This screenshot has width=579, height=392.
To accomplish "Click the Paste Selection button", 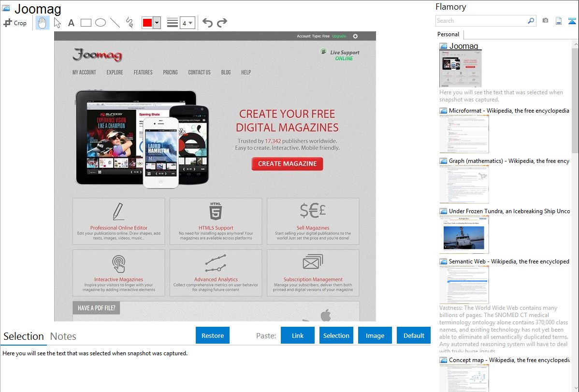I will coord(336,335).
